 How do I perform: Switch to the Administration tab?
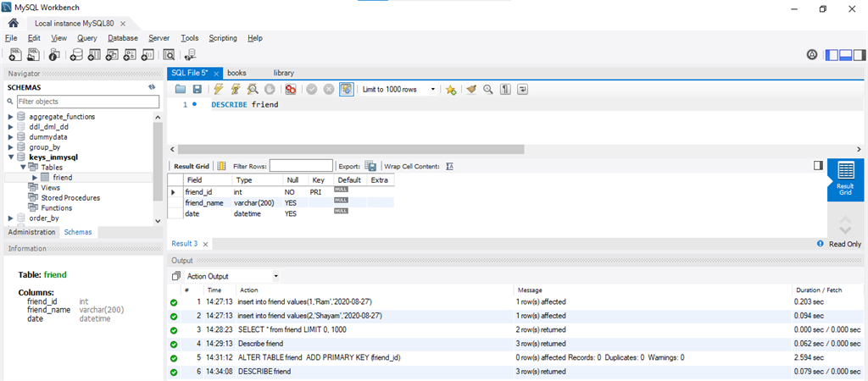coord(31,232)
